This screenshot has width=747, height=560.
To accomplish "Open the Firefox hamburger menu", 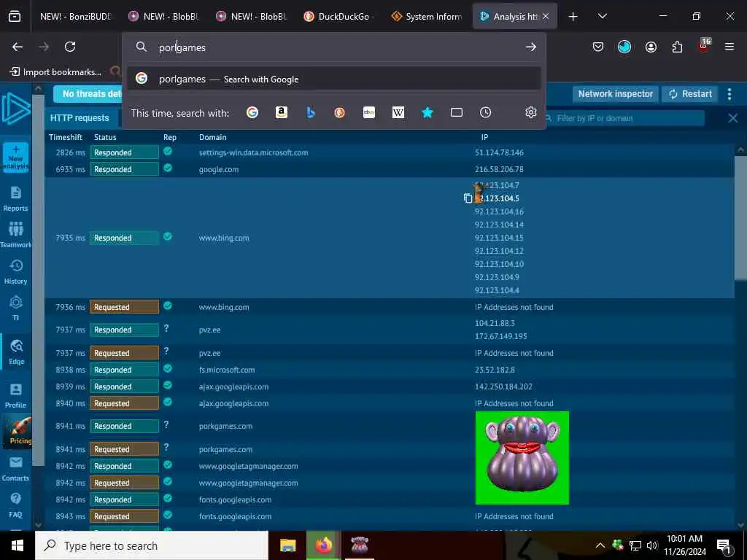I will click(729, 47).
